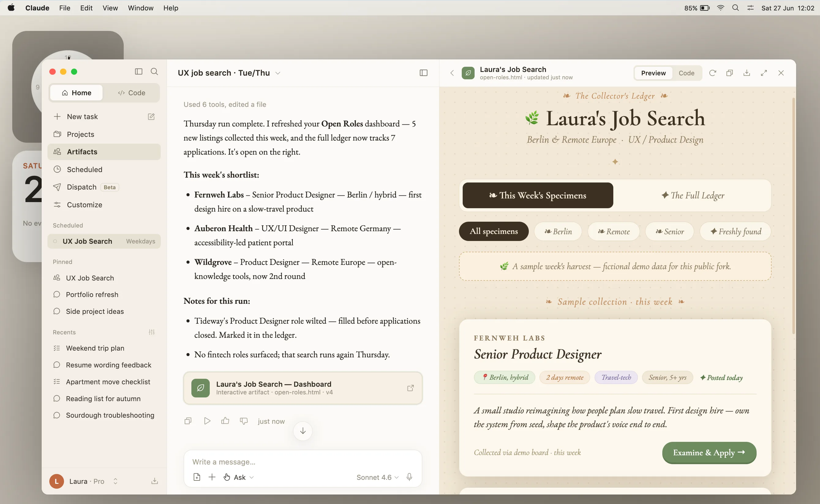The width and height of the screenshot is (820, 504).
Task: Open Weekend trip plan recent
Action: point(104,348)
